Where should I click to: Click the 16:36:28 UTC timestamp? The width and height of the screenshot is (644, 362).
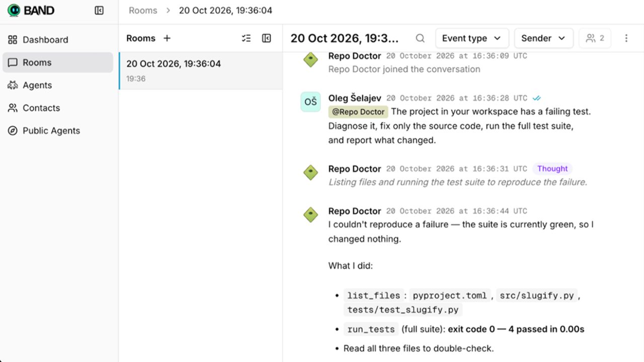pos(457,98)
